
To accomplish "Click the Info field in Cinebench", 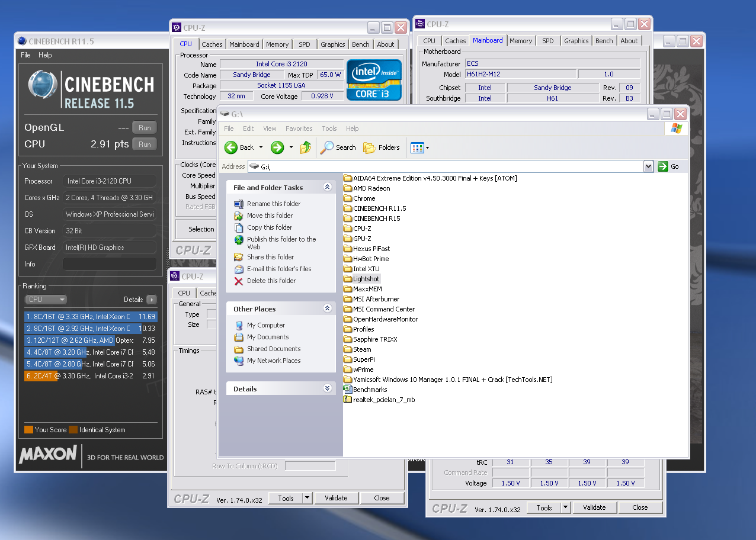I will 110,264.
